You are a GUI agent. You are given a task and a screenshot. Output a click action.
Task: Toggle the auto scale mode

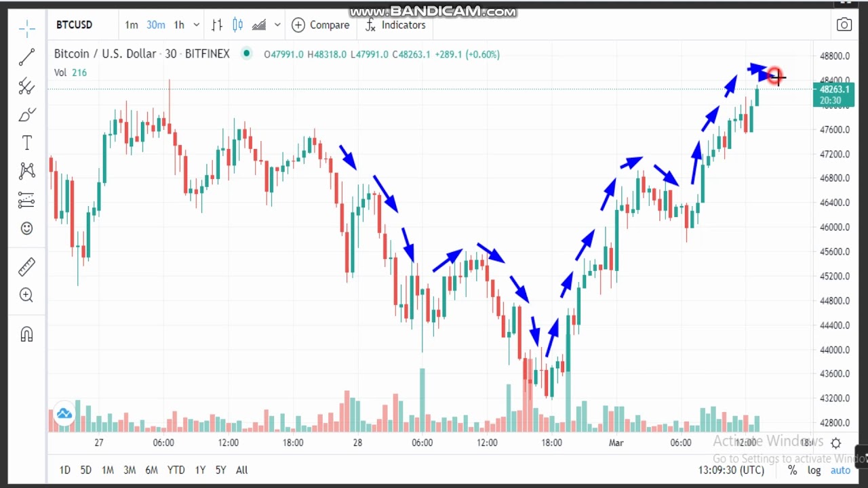[840, 470]
